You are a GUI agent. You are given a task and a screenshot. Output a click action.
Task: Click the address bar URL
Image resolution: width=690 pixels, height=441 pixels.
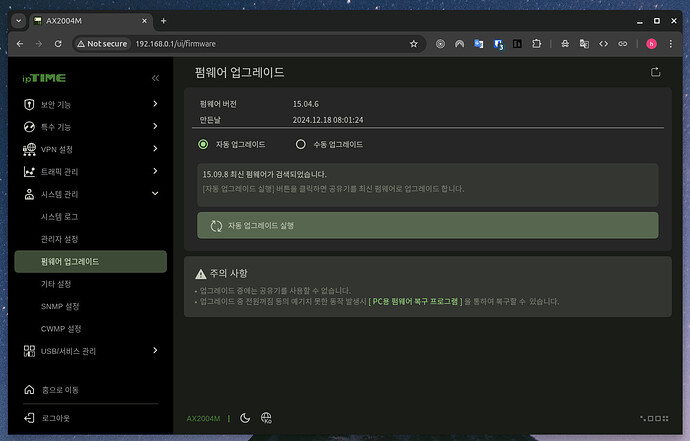(176, 44)
